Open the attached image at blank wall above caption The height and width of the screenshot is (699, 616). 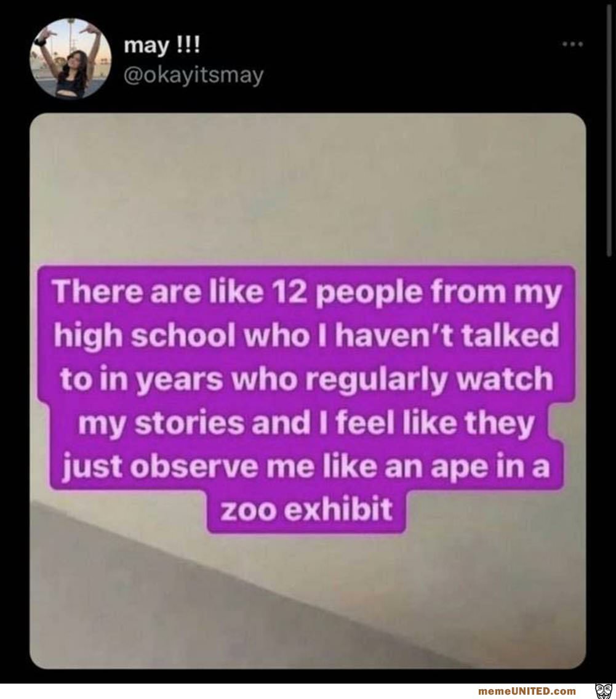coord(308,185)
